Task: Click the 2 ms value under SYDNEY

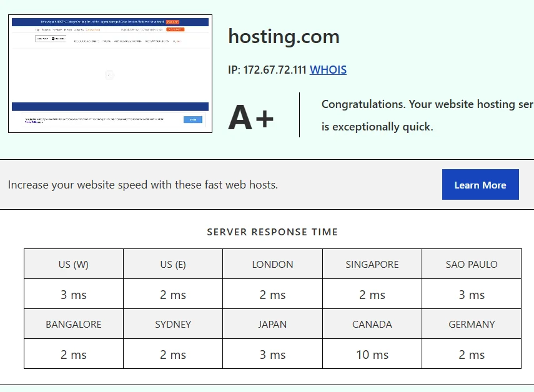Action: (x=173, y=354)
